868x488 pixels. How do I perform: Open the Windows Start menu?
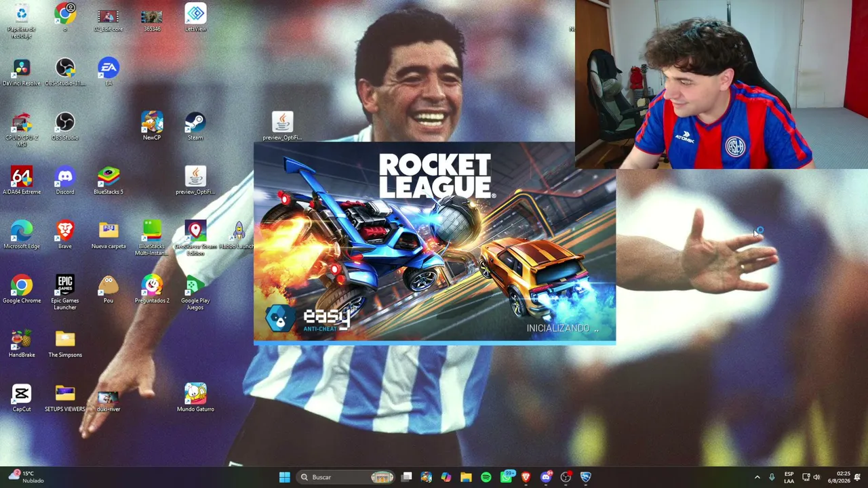click(285, 477)
